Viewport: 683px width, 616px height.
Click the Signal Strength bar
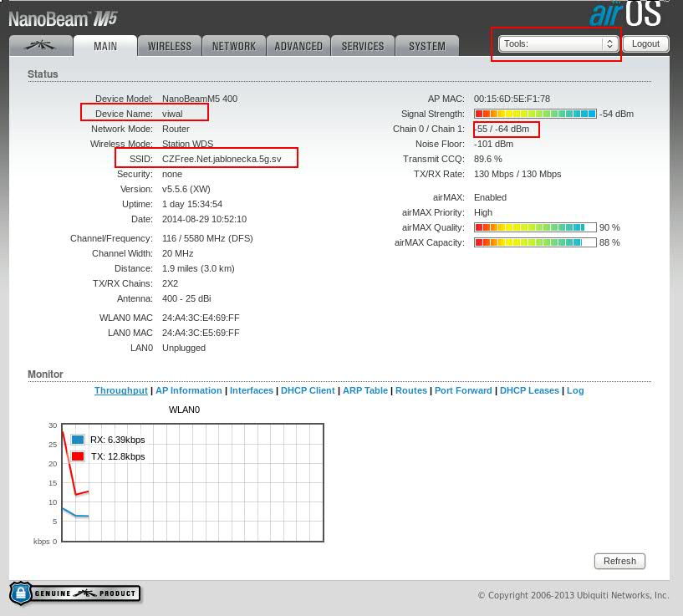pos(535,114)
